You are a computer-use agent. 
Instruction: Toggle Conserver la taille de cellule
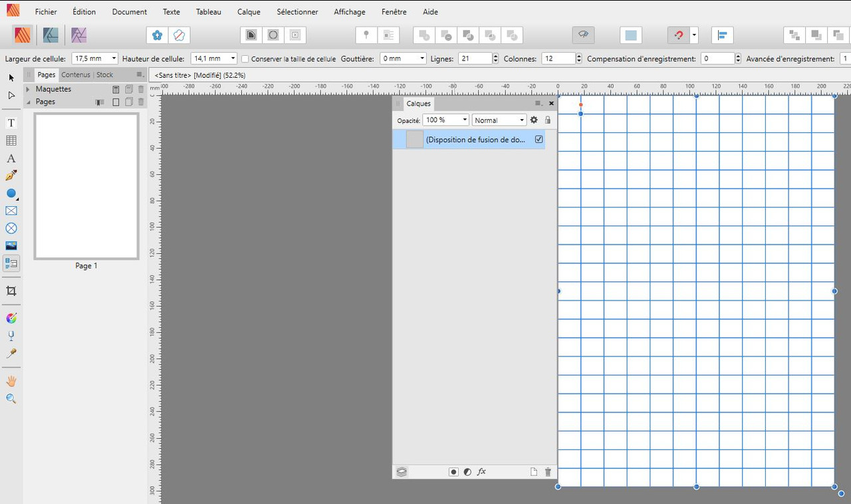(x=245, y=59)
